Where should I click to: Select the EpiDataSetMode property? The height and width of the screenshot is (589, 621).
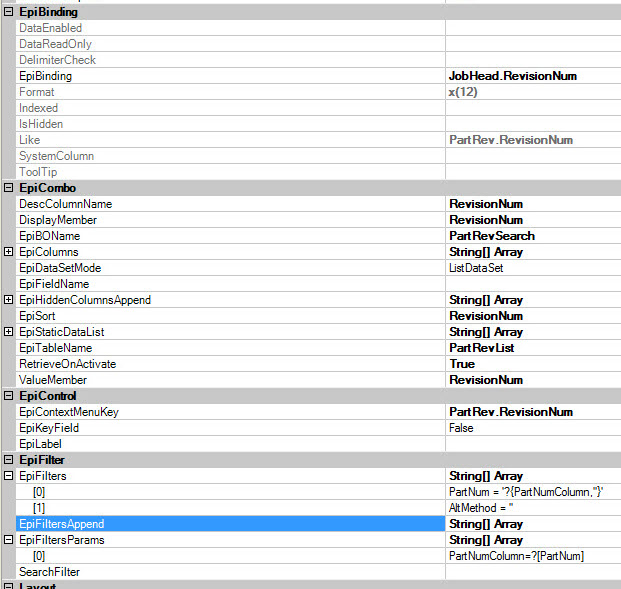click(230, 268)
